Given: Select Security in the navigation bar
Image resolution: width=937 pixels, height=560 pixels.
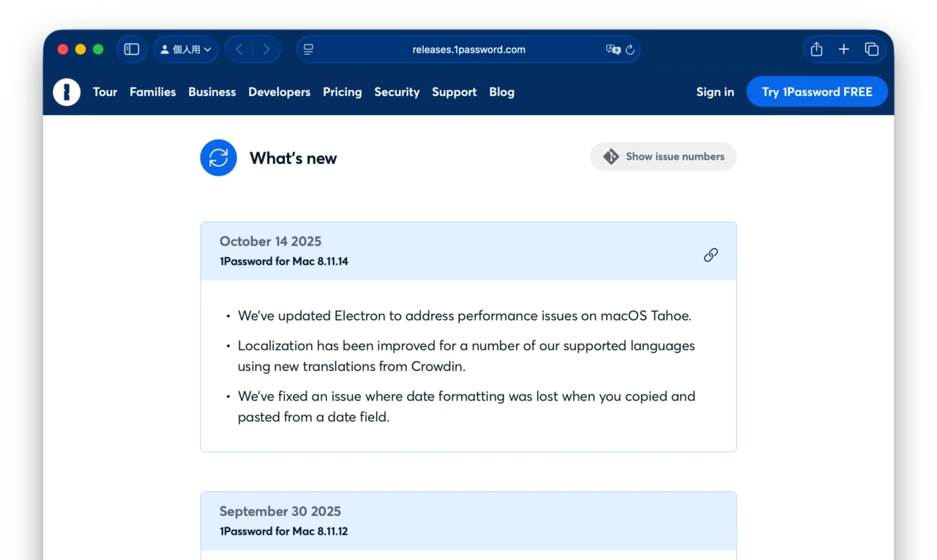Looking at the screenshot, I should pyautogui.click(x=397, y=92).
